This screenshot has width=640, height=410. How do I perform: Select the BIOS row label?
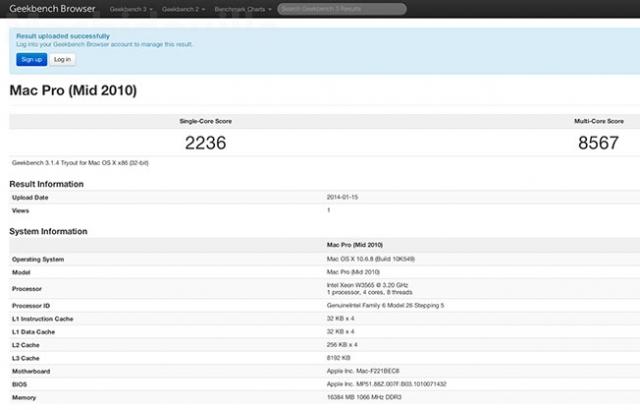click(x=19, y=384)
